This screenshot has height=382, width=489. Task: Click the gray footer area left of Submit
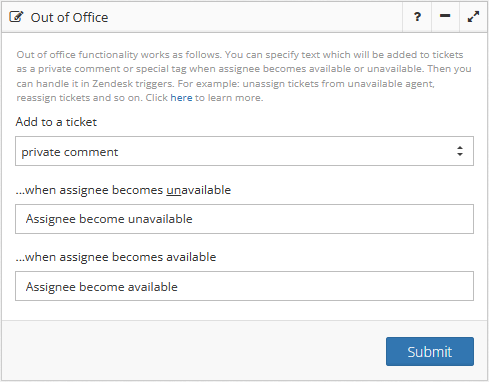click(x=193, y=351)
